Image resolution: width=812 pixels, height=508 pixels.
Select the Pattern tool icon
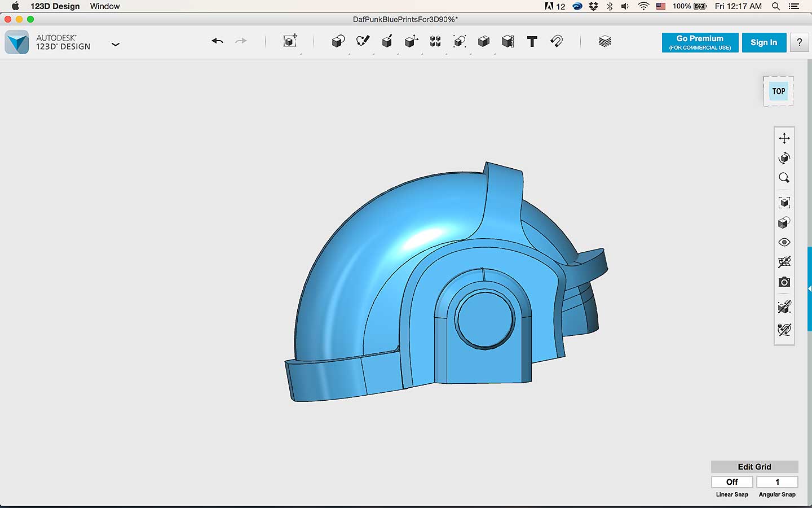(x=435, y=41)
